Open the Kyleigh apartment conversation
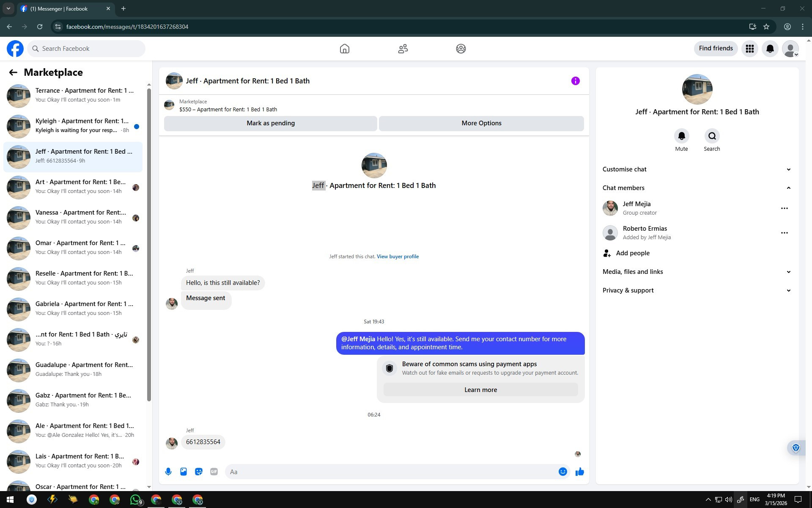Viewport: 812px width, 508px height. (73, 127)
